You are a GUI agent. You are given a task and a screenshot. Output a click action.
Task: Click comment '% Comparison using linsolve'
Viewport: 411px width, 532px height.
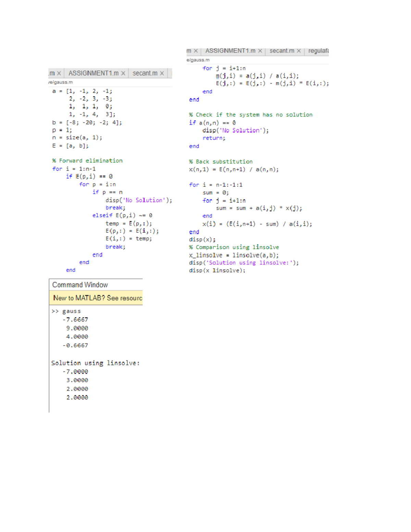(x=234, y=247)
